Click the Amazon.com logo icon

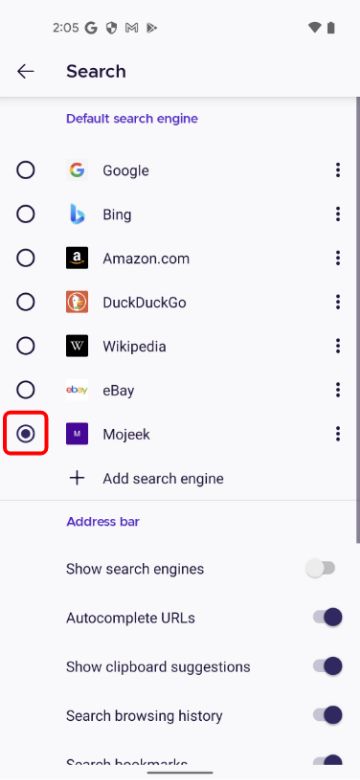[x=77, y=258]
